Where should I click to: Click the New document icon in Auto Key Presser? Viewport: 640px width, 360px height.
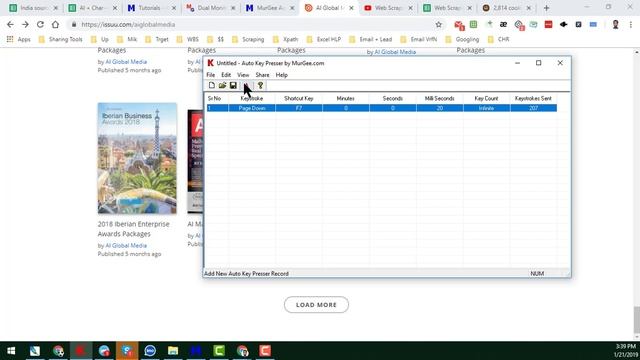(211, 85)
